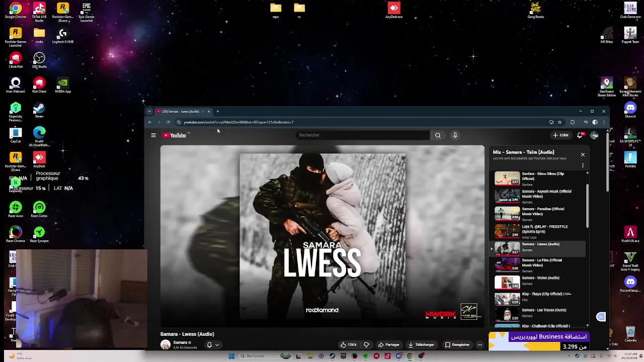Open Iriun Webcam desktop shortcut
The image size is (644, 362).
[16, 85]
